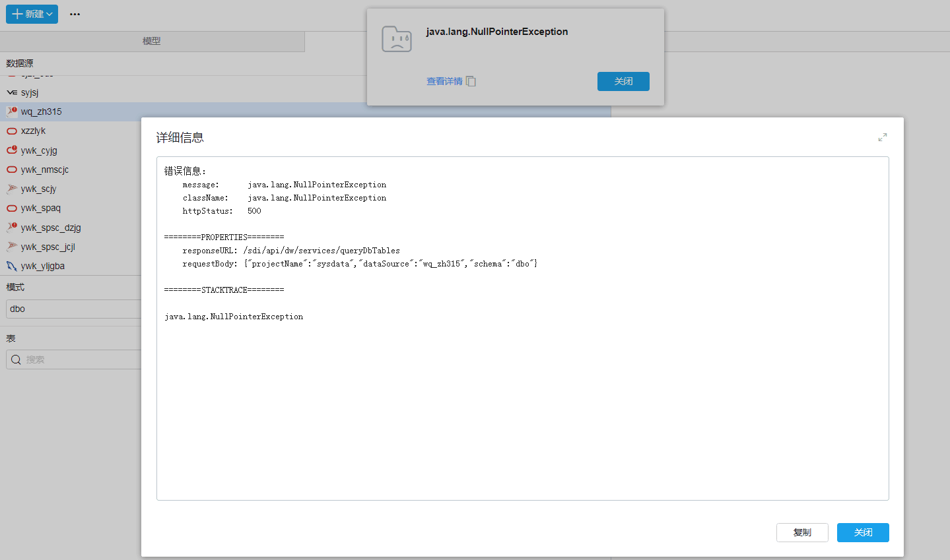The image size is (950, 560).
Task: Click the sad-folder error icon
Action: click(397, 40)
